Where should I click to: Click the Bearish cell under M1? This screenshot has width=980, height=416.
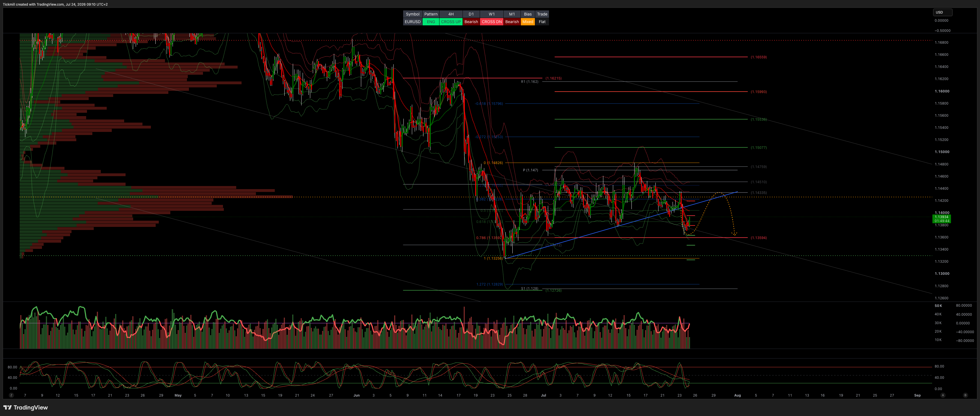pyautogui.click(x=512, y=22)
